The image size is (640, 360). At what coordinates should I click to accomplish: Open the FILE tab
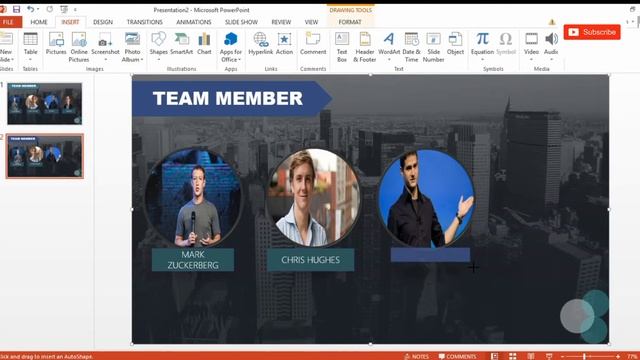point(9,22)
